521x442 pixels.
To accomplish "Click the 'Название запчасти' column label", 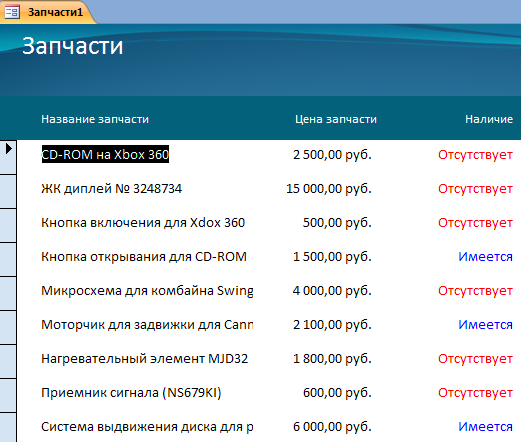I will [x=95, y=119].
